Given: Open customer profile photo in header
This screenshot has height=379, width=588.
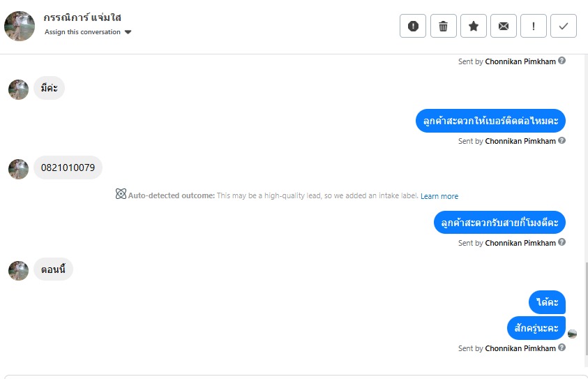Looking at the screenshot, I should click(20, 26).
